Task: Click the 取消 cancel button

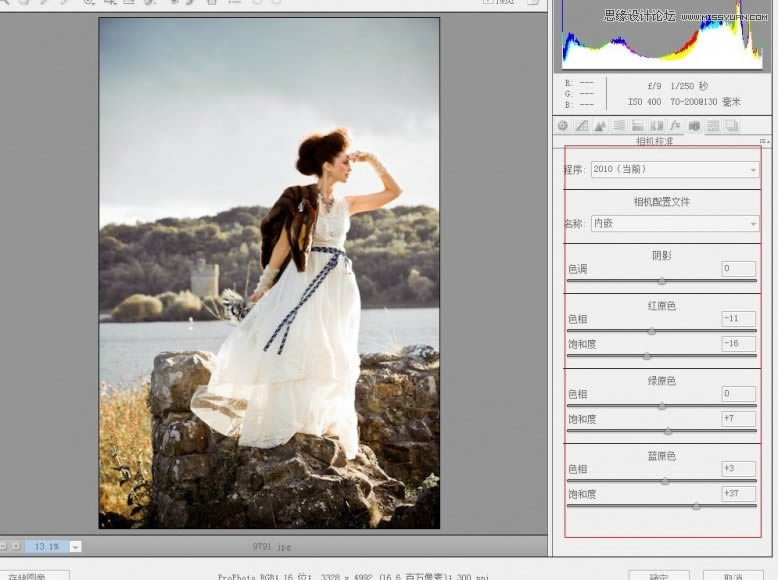Action: 733,576
